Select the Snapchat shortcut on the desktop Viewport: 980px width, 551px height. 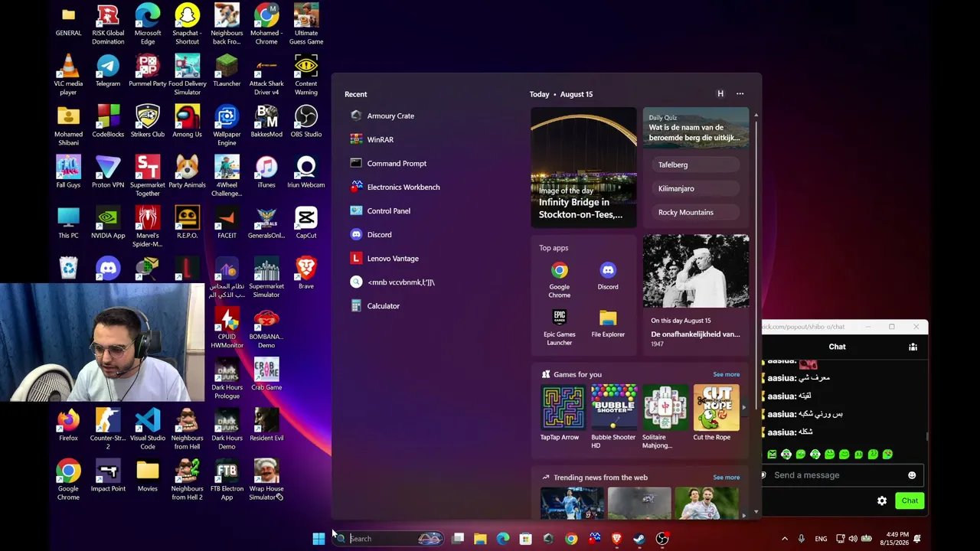click(187, 24)
